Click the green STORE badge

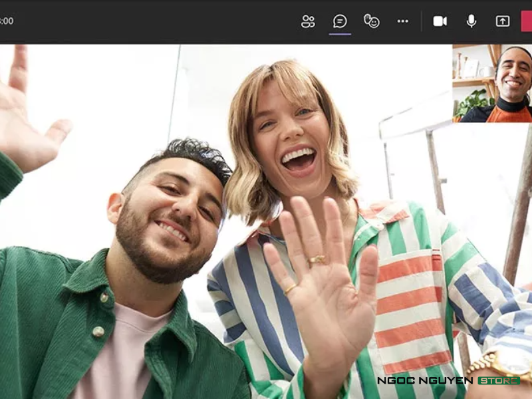[x=499, y=380]
